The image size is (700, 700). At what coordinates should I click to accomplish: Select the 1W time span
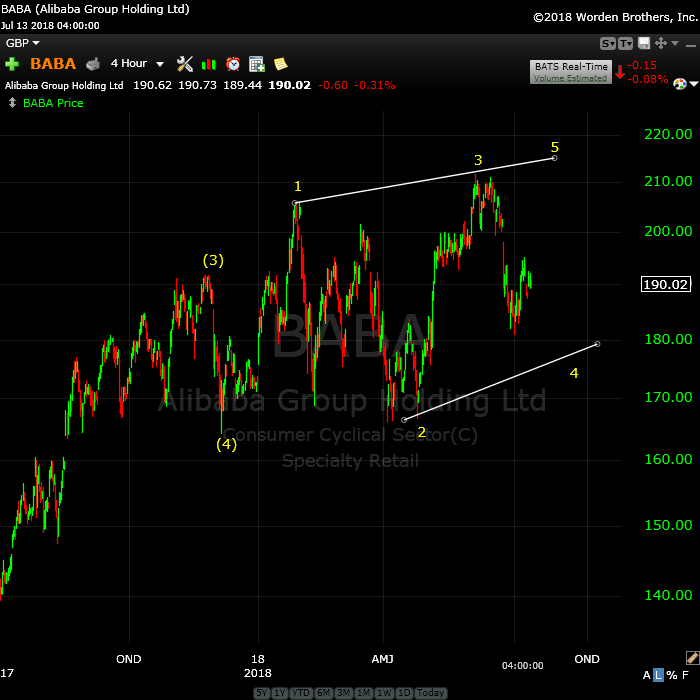[x=384, y=693]
